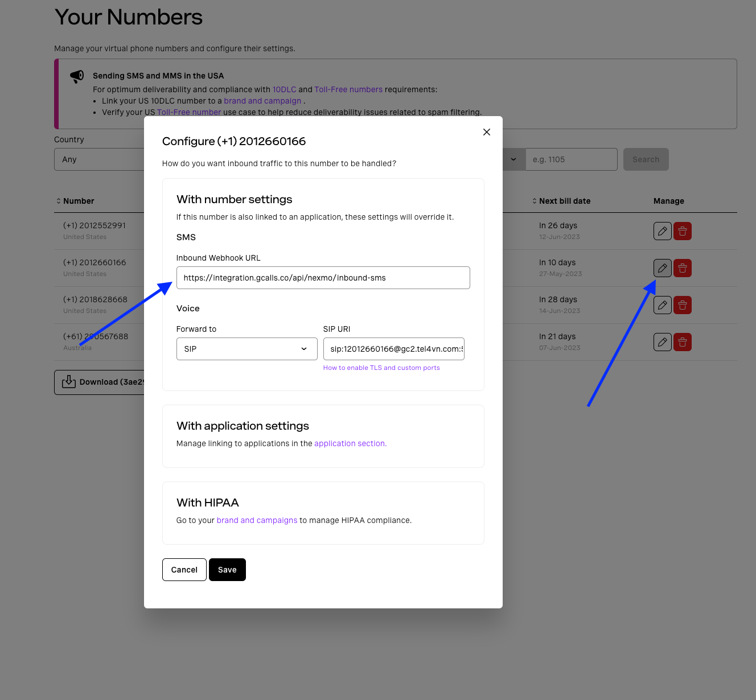Edit the number billed 14-Jun-2023
This screenshot has width=756, height=700.
pyautogui.click(x=663, y=305)
